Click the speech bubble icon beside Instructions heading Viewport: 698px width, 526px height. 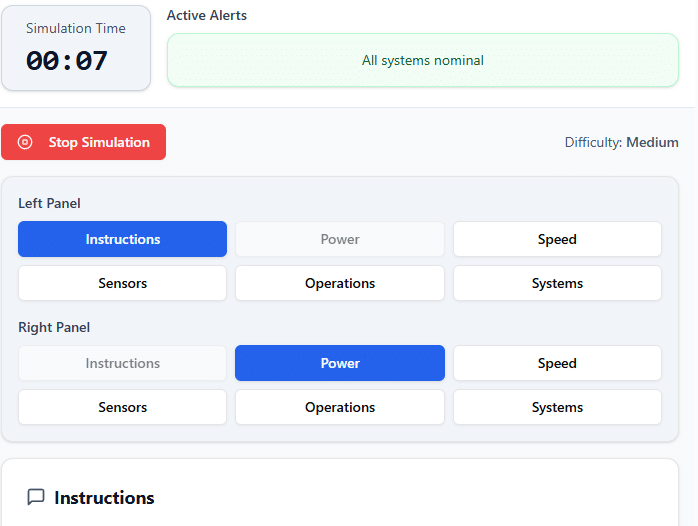(36, 497)
